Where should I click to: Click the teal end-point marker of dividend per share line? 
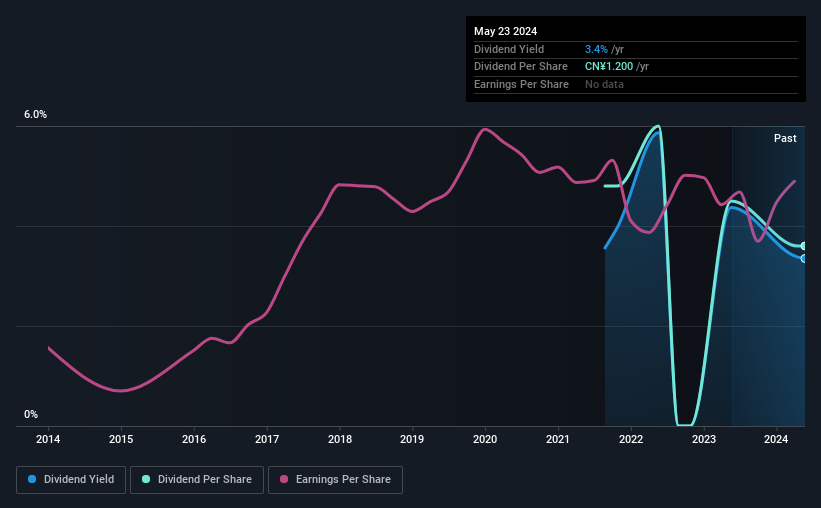coord(803,246)
